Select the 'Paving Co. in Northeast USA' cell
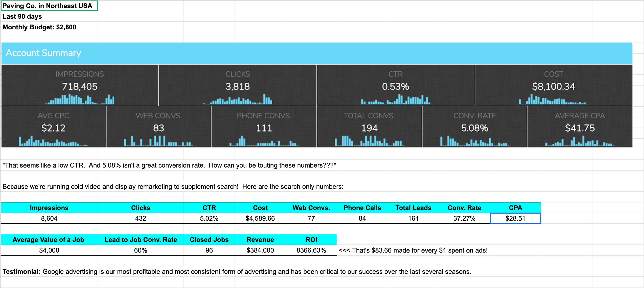Viewport: 644px width, 288px height. click(49, 6)
